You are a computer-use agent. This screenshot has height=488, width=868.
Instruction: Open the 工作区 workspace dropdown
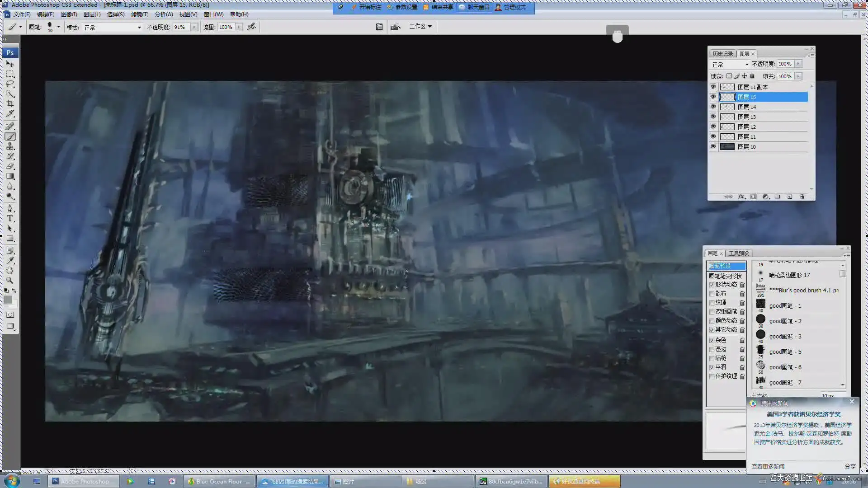coord(420,27)
